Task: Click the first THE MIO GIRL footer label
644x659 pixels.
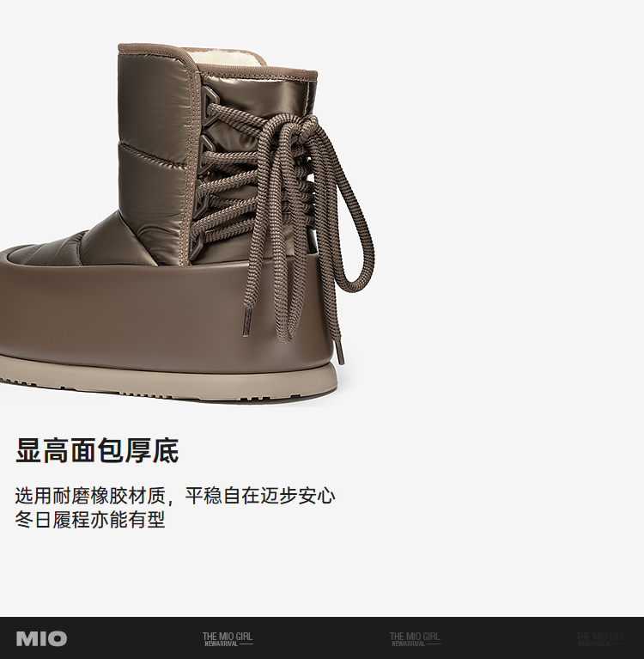Action: pyautogui.click(x=228, y=639)
